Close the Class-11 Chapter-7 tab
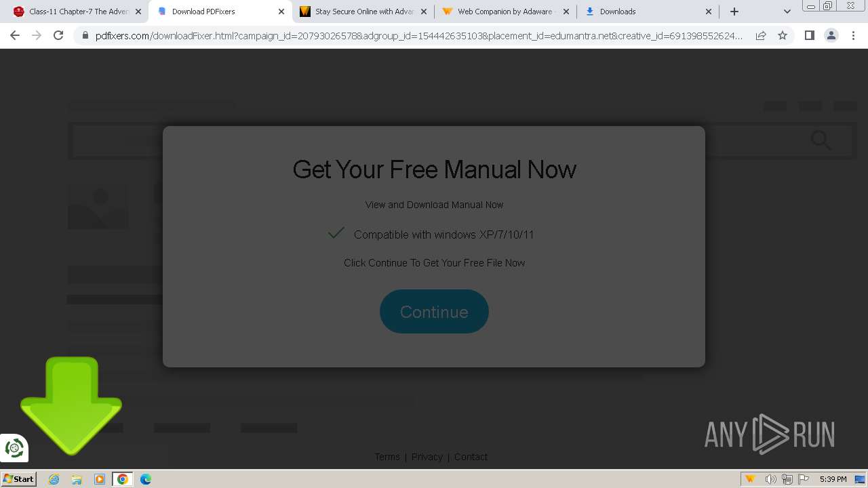The height and width of the screenshot is (488, 868). [x=138, y=12]
